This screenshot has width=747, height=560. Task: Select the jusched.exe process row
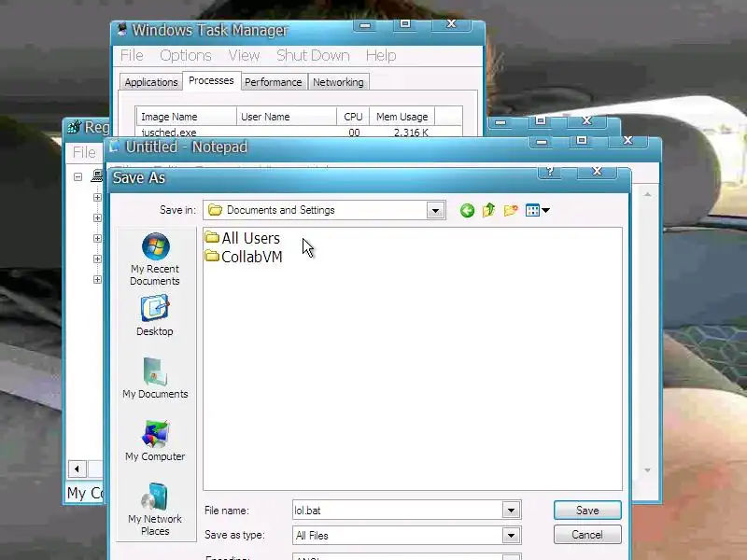point(299,132)
